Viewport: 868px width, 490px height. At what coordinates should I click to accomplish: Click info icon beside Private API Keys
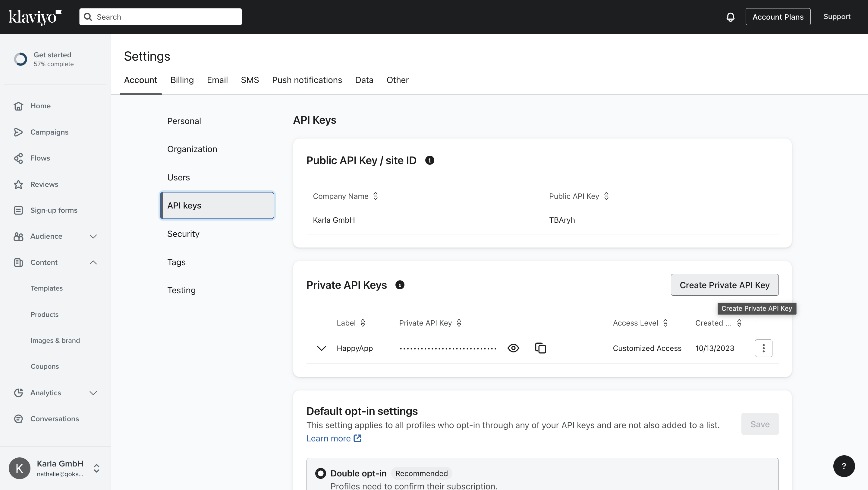click(x=400, y=285)
